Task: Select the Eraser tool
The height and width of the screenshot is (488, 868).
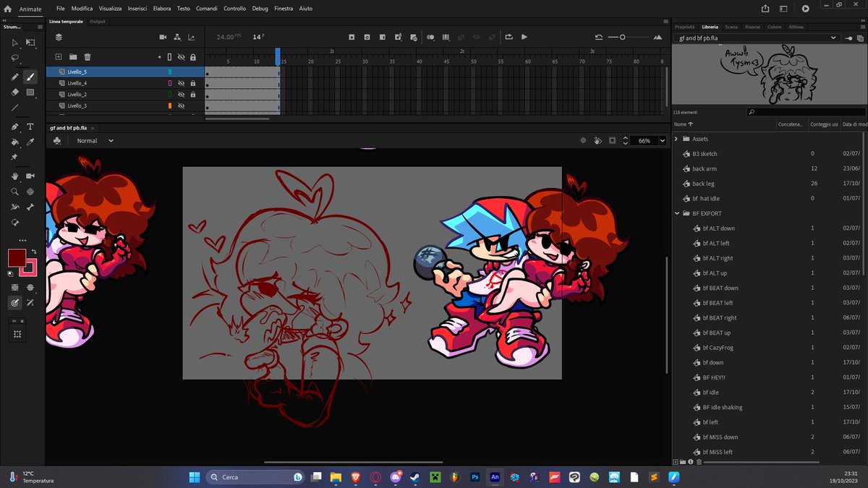Action: click(x=14, y=93)
